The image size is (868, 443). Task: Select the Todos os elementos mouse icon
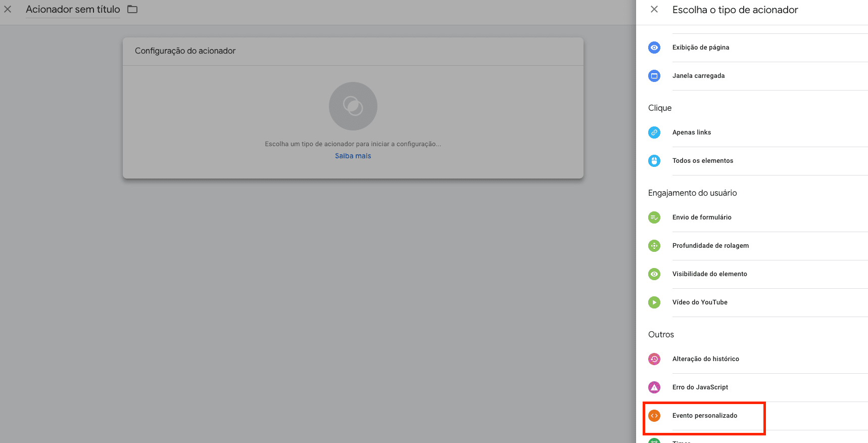[x=654, y=161]
